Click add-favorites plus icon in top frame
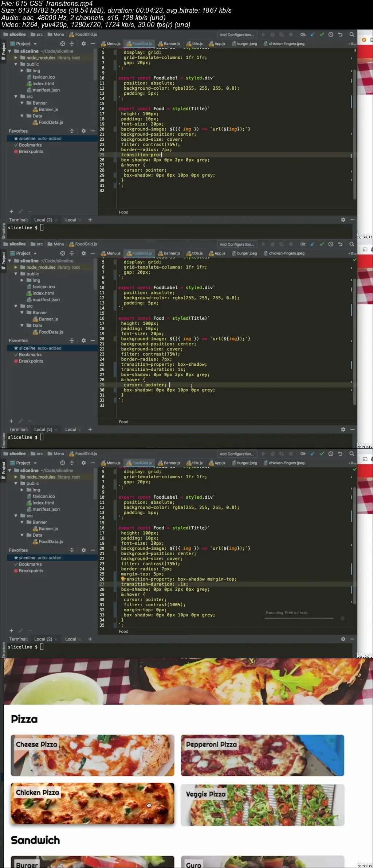Screen dimensions: 373x868 pyautogui.click(x=11, y=211)
